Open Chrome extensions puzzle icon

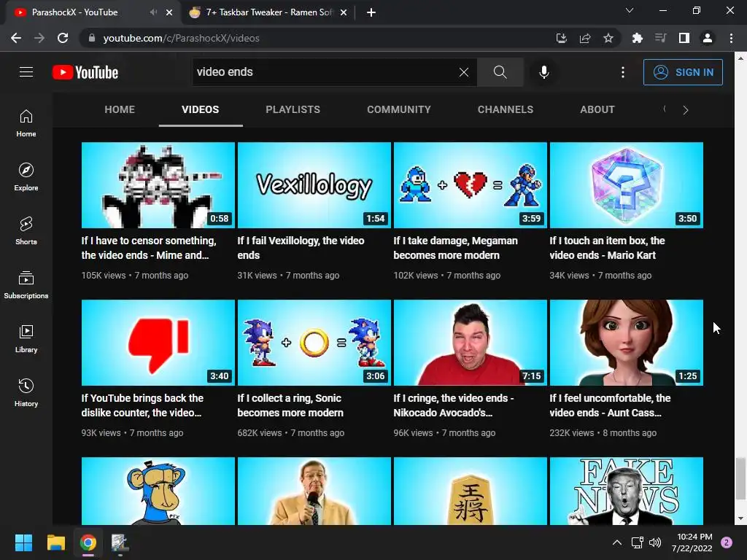(x=637, y=38)
